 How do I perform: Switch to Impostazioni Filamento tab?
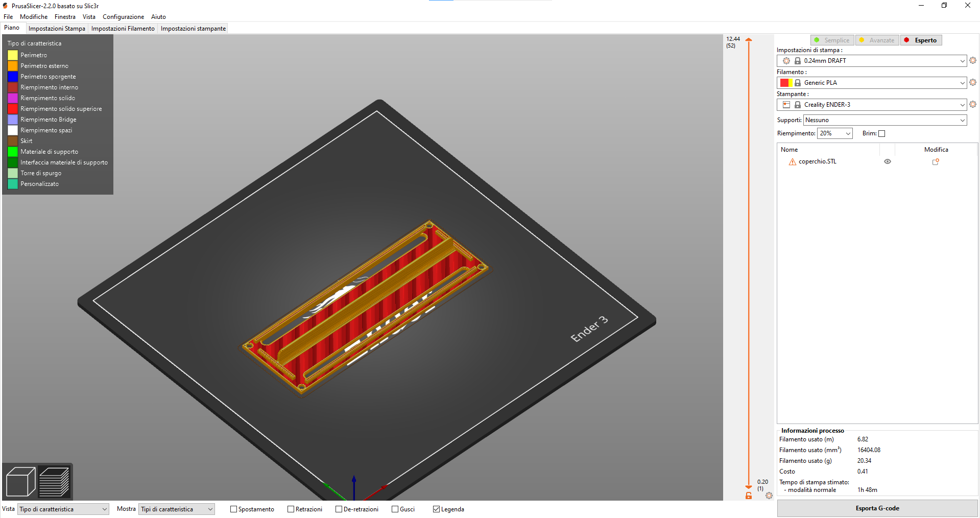tap(123, 29)
